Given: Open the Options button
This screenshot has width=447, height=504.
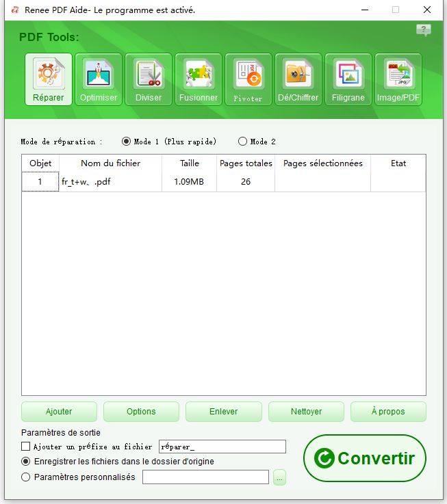Looking at the screenshot, I should point(141,412).
